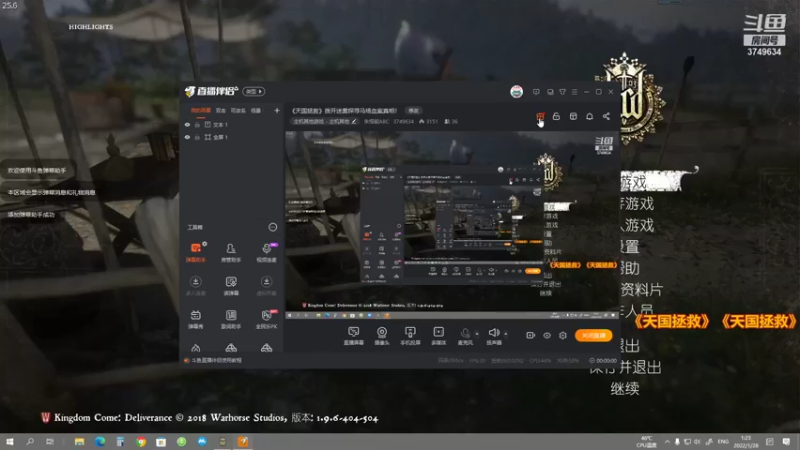Hide the 全屏 1 source layer
Screen dimensions: 800x450
pos(187,137)
